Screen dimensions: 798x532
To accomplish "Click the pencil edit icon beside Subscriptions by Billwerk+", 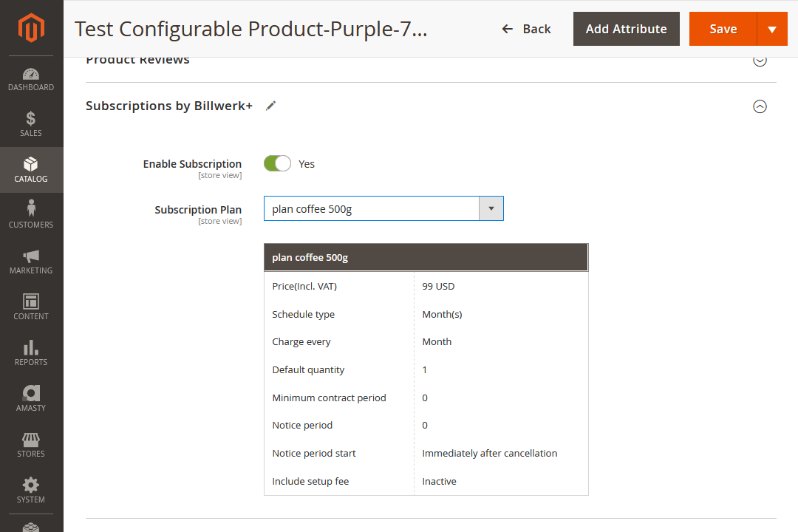I will pos(270,106).
